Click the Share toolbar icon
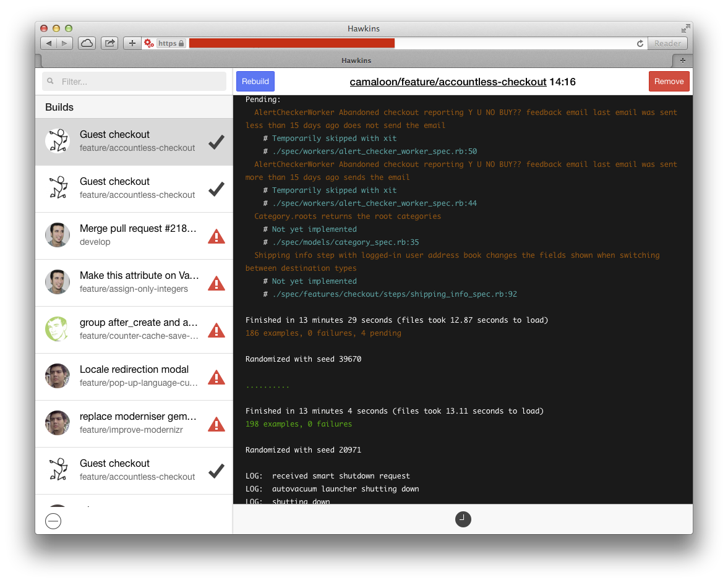The height and width of the screenshot is (583, 728). pyautogui.click(x=109, y=43)
